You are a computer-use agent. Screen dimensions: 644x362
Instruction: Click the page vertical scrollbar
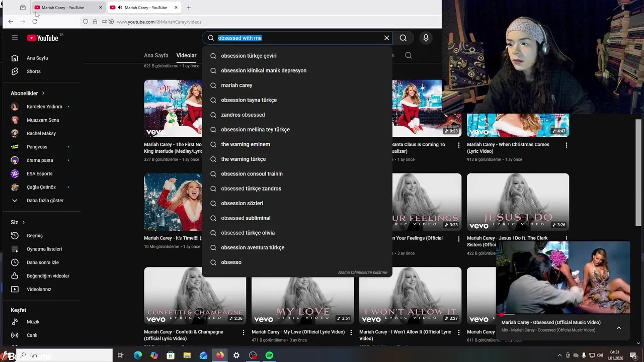[x=638, y=172]
